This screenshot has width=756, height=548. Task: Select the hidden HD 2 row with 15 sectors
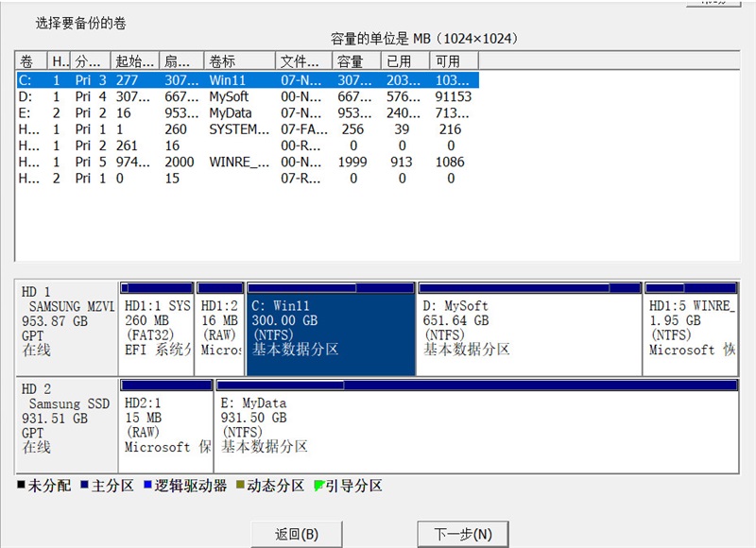pyautogui.click(x=248, y=179)
